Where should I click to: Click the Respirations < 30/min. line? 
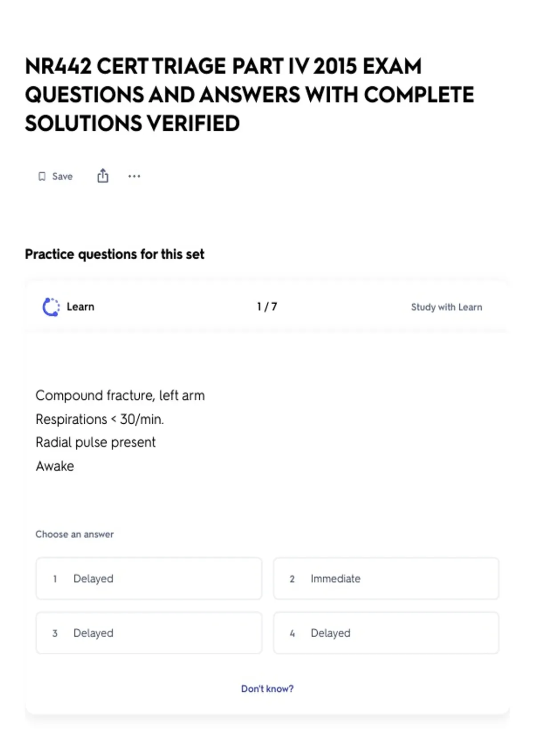pyautogui.click(x=100, y=419)
